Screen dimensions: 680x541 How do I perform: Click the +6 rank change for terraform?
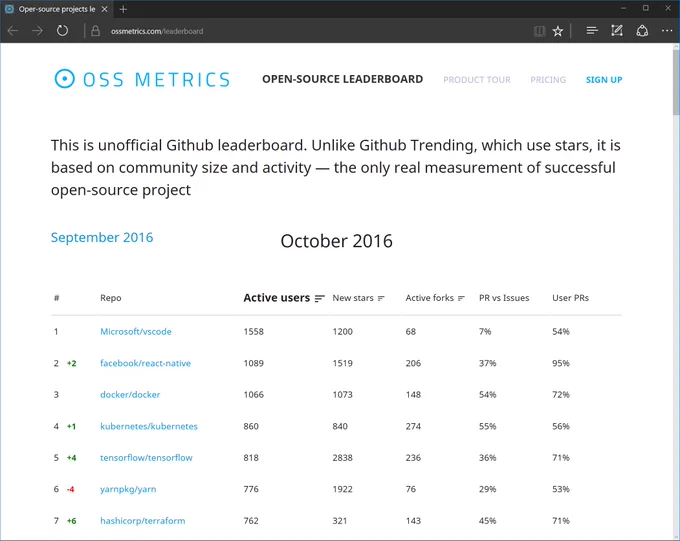coord(72,521)
